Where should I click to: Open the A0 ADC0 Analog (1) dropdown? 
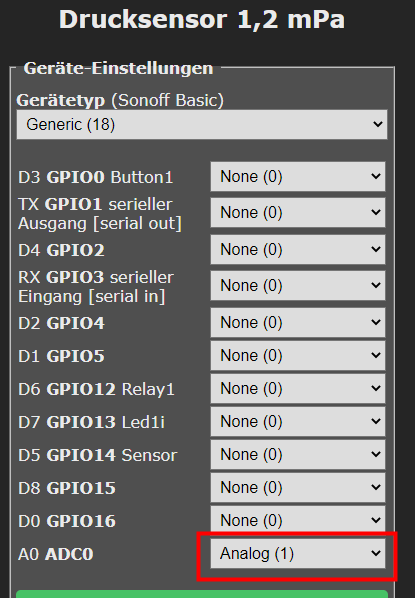pyautogui.click(x=298, y=553)
